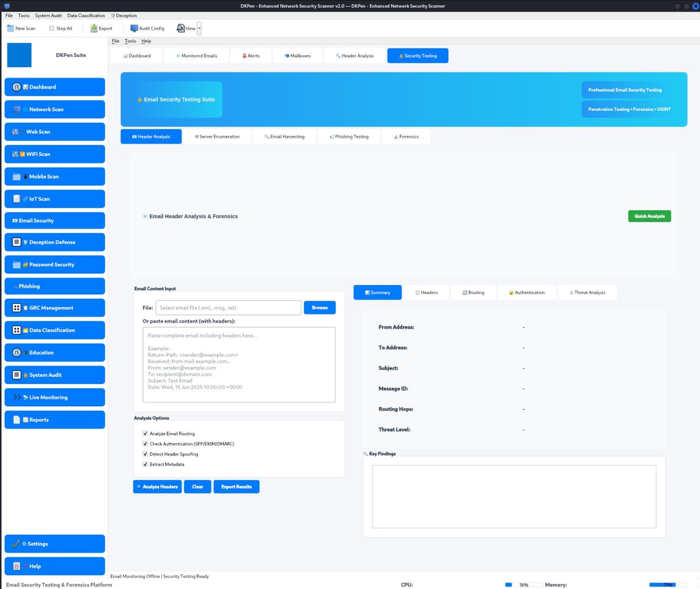
Task: Uncheck Analyze Email Routing option
Action: (x=145, y=434)
